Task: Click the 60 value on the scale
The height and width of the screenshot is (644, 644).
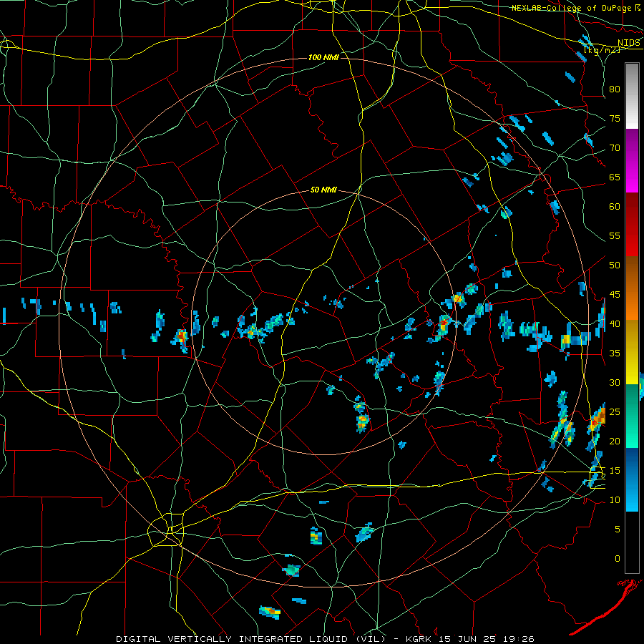Action: click(x=615, y=207)
